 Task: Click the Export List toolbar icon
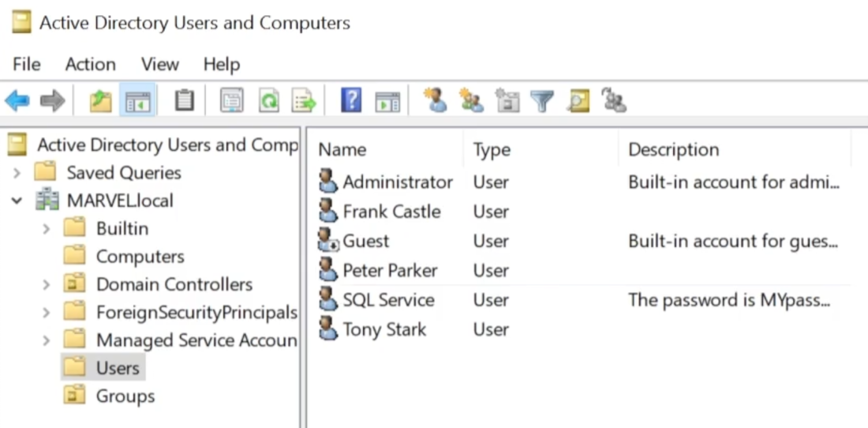[304, 101]
